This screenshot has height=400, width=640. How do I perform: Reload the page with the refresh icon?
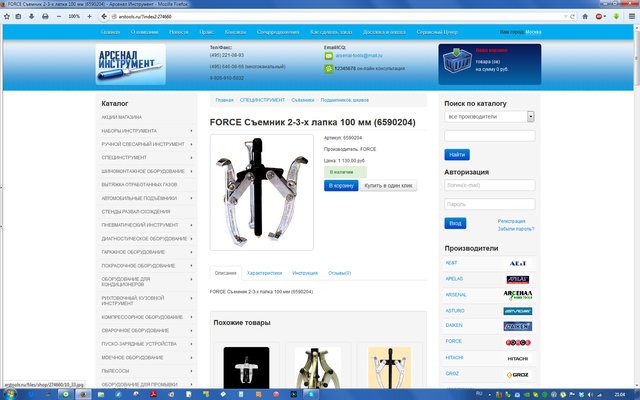pyautogui.click(x=572, y=16)
